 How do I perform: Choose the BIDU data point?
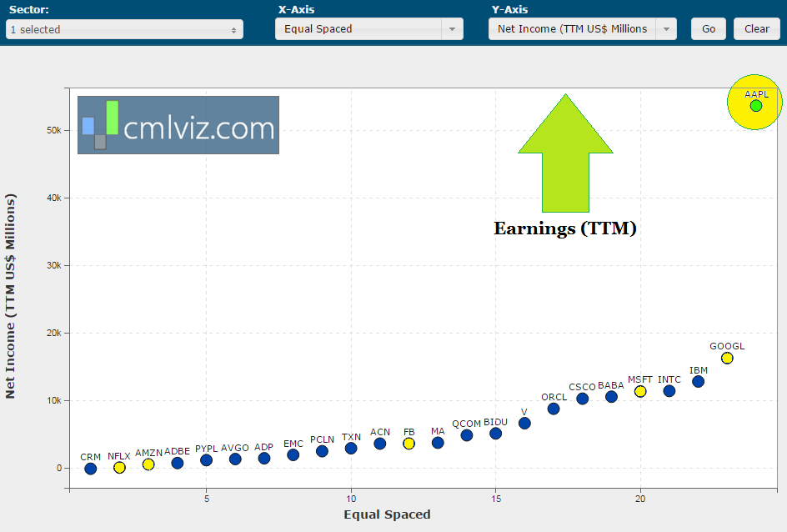495,434
